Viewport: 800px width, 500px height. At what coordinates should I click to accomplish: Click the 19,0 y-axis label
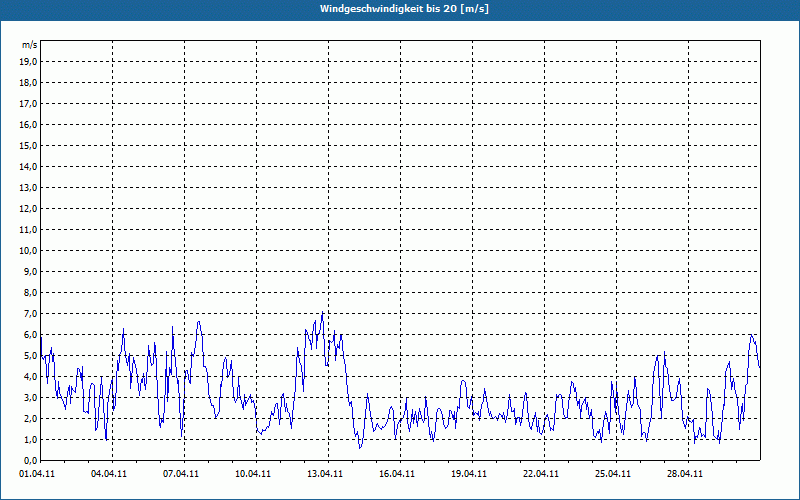click(x=29, y=62)
